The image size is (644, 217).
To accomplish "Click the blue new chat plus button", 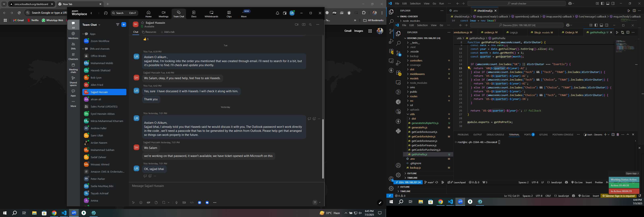I will [x=124, y=25].
